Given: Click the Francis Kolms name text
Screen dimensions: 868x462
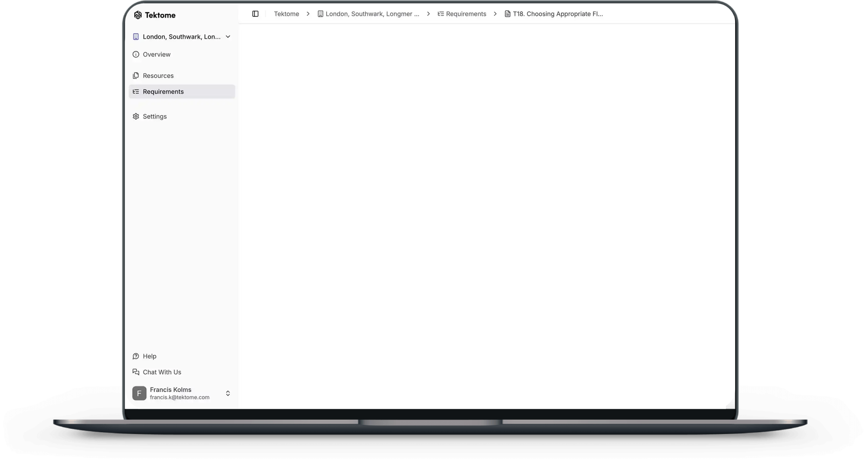Looking at the screenshot, I should pos(171,389).
